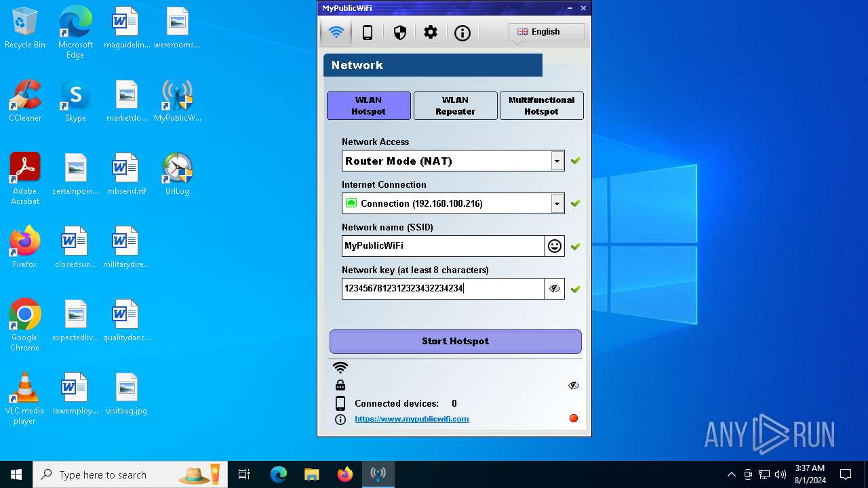Expand the Internet Connection dropdown arrow

(557, 203)
